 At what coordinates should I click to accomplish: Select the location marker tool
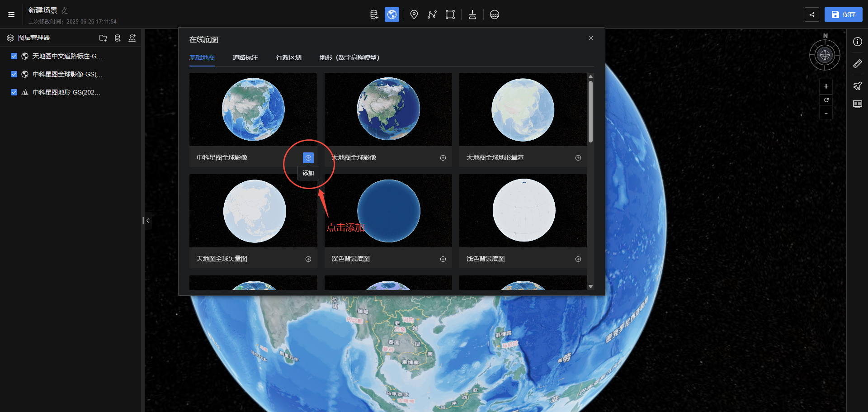click(x=414, y=14)
